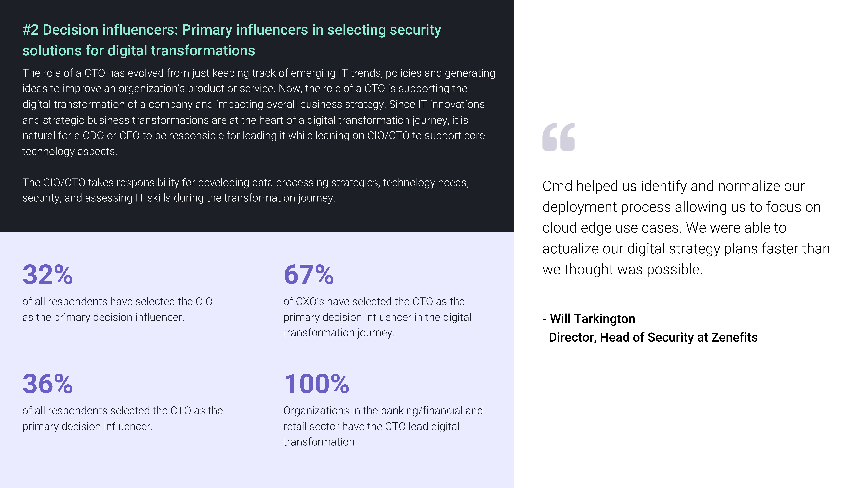868x488 pixels.
Task: Click the name Will Tarkington
Action: [592, 319]
